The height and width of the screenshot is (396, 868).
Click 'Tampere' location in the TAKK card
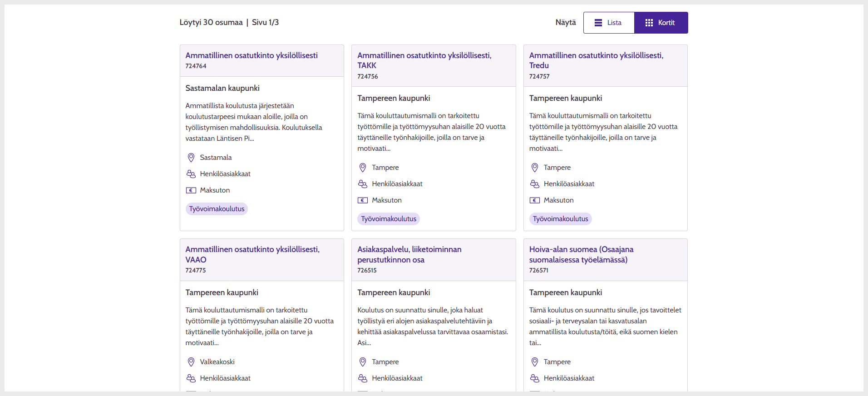[x=385, y=168]
